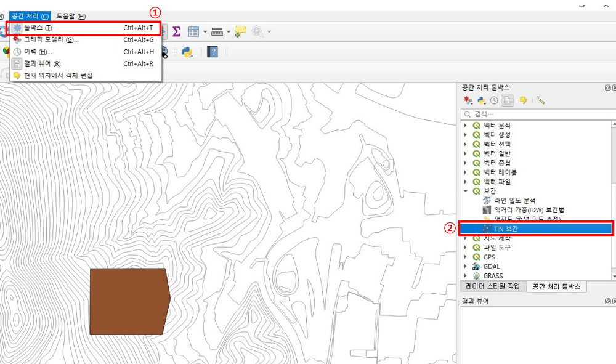Expand the GPS group
The image size is (616, 364).
[x=466, y=257]
